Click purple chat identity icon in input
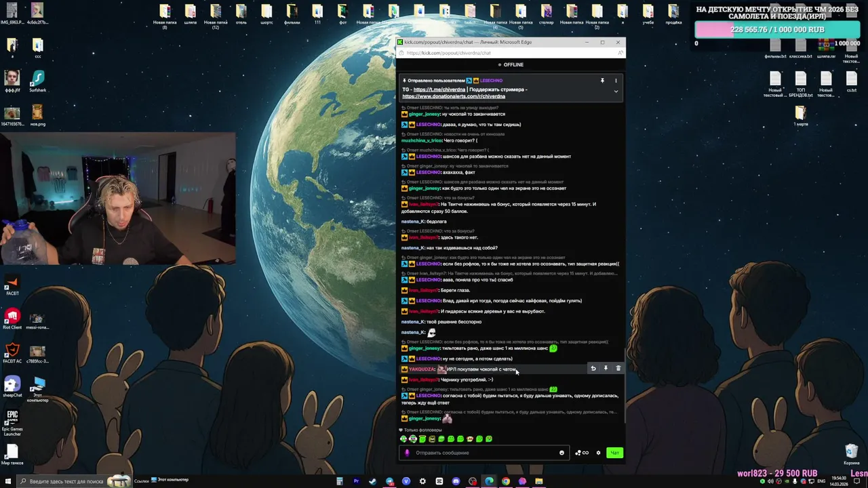The image size is (868, 488). coord(408,453)
